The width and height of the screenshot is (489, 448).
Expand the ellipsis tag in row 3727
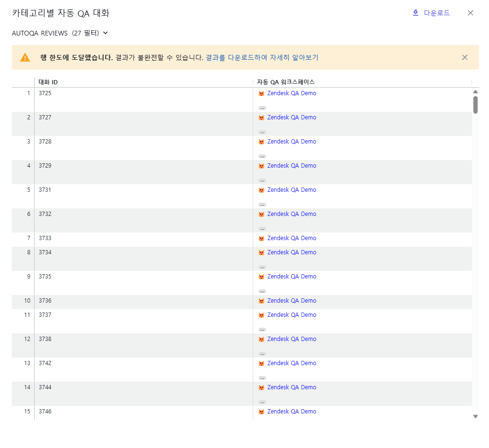[x=262, y=132]
